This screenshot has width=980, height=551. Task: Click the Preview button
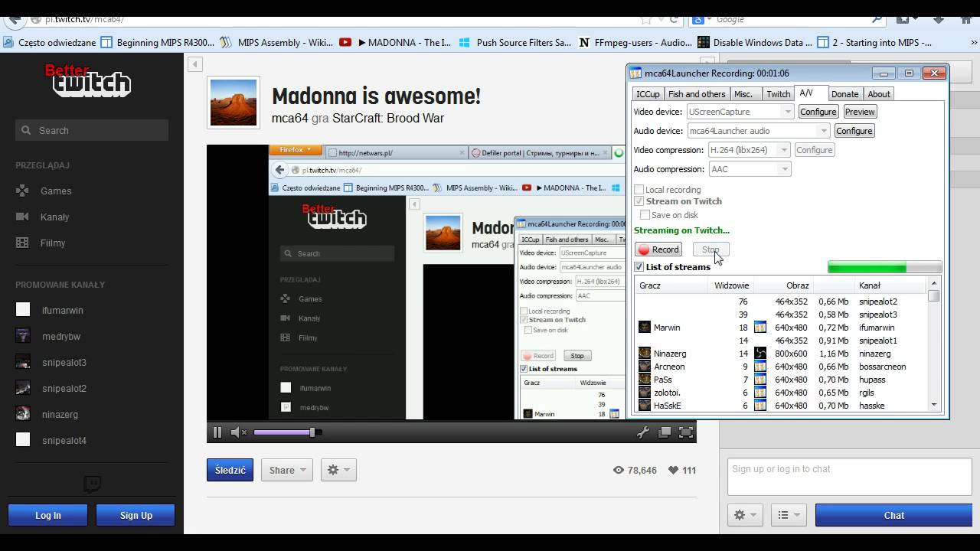(x=860, y=112)
